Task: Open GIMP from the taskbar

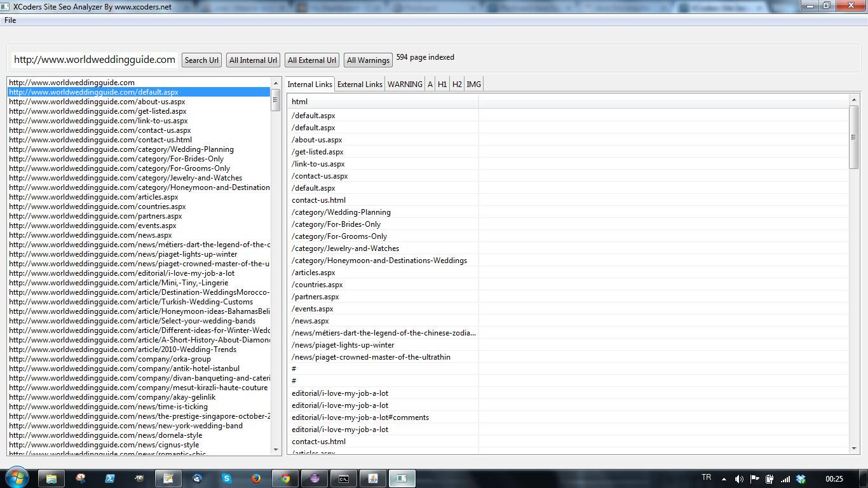Action: pyautogui.click(x=139, y=478)
